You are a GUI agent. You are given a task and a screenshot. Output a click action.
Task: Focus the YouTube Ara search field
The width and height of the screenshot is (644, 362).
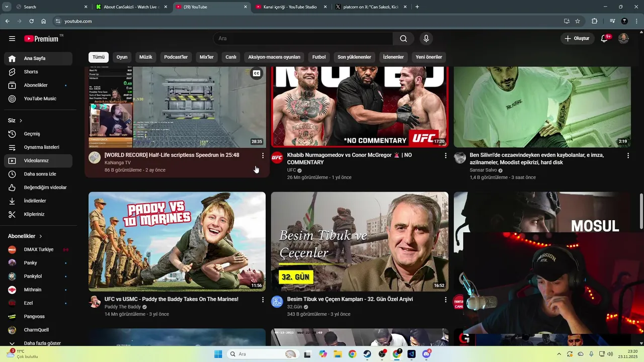(x=303, y=39)
